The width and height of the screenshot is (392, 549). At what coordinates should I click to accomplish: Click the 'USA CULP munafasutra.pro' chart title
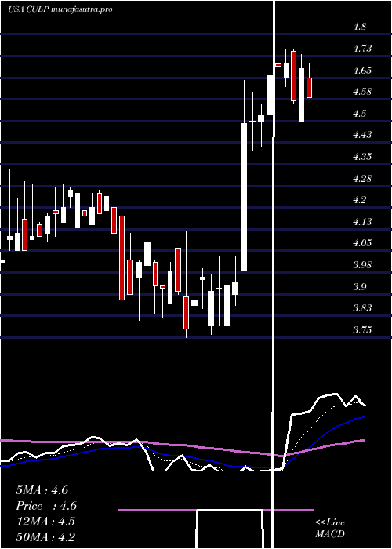tap(60, 9)
